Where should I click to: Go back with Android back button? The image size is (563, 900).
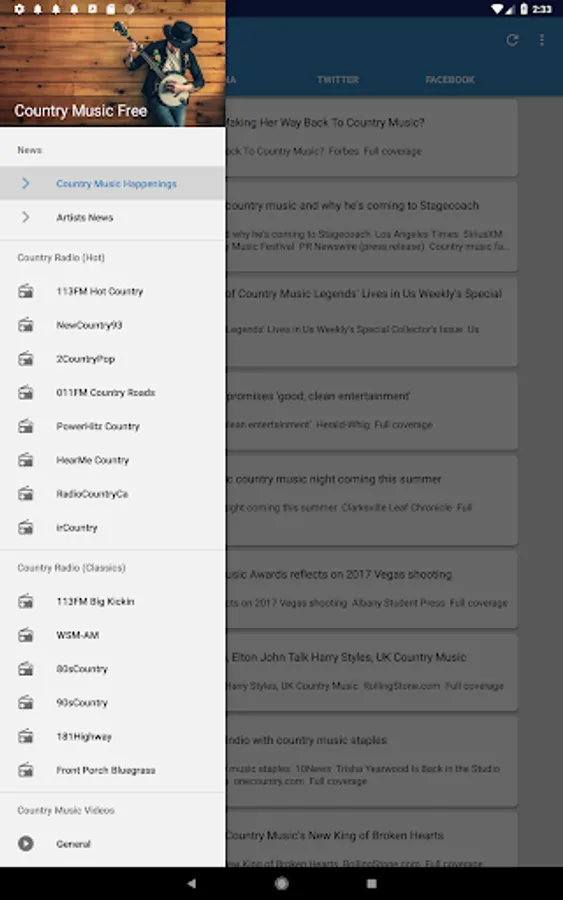(192, 883)
